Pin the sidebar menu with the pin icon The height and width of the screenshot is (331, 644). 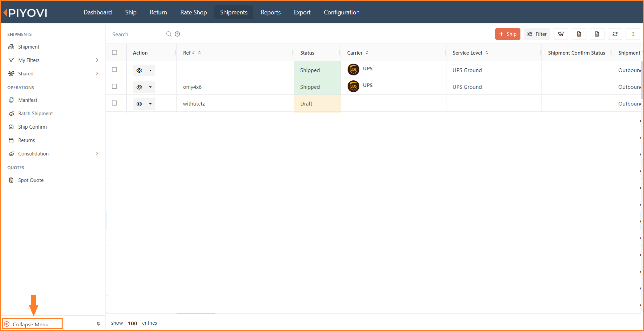[98, 324]
